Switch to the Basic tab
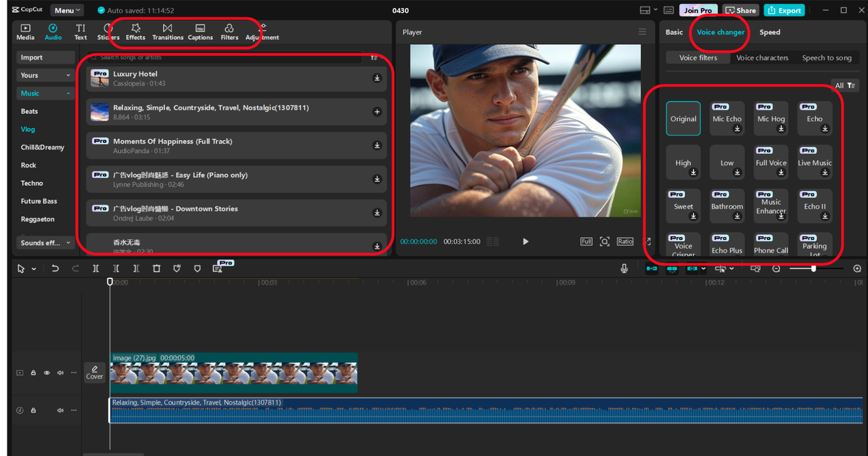 674,32
